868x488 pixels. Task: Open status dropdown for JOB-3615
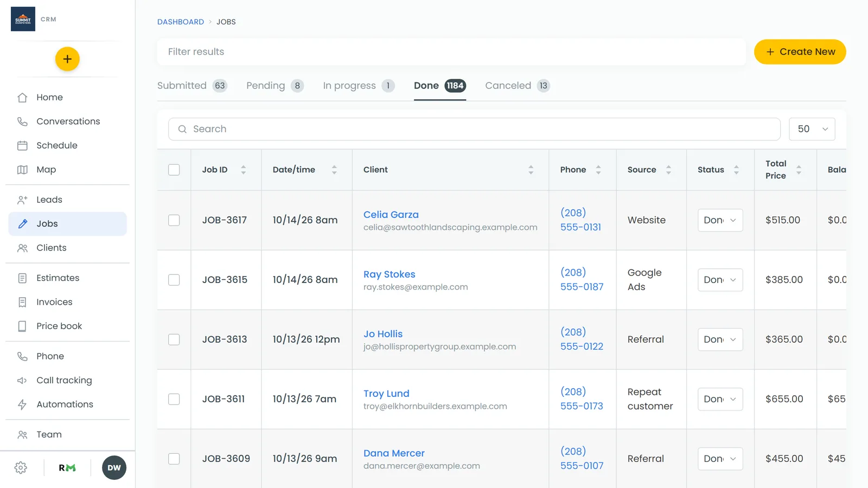click(720, 280)
